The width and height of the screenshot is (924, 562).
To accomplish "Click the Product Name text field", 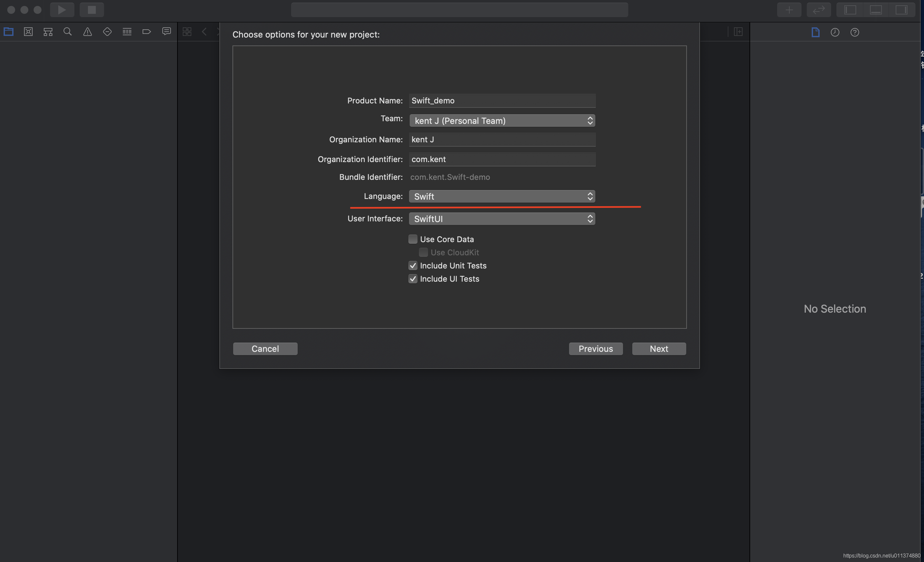I will click(x=502, y=100).
